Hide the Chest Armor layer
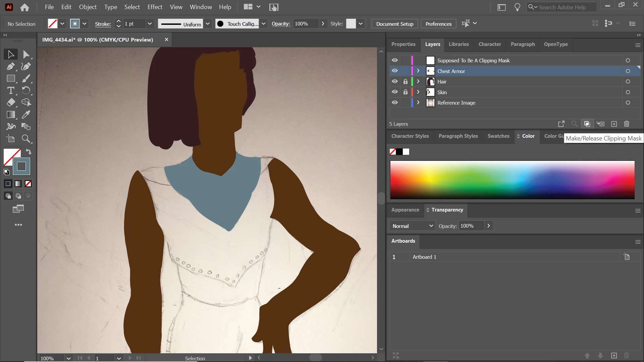Screen dimensions: 644x362 tap(395, 71)
